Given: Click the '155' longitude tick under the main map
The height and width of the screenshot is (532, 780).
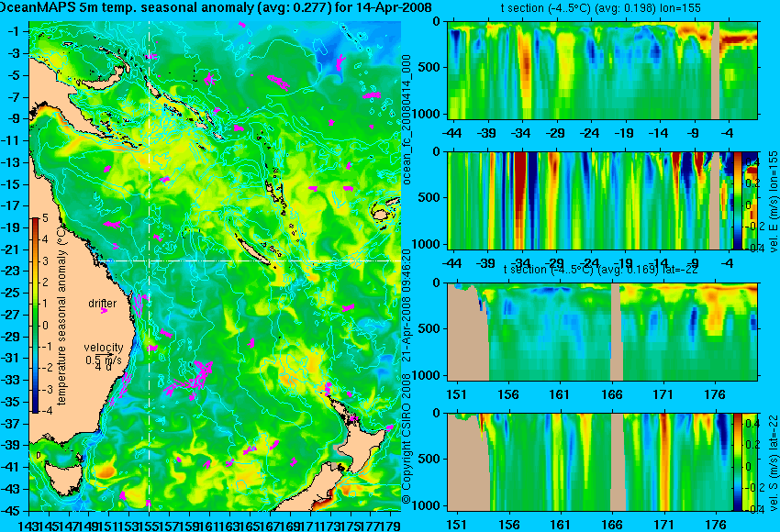Looking at the screenshot, I should tap(149, 525).
